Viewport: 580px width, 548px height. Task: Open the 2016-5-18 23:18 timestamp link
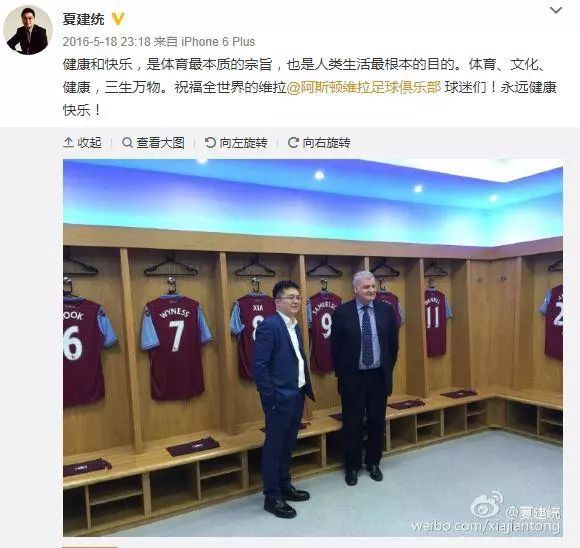(107, 42)
